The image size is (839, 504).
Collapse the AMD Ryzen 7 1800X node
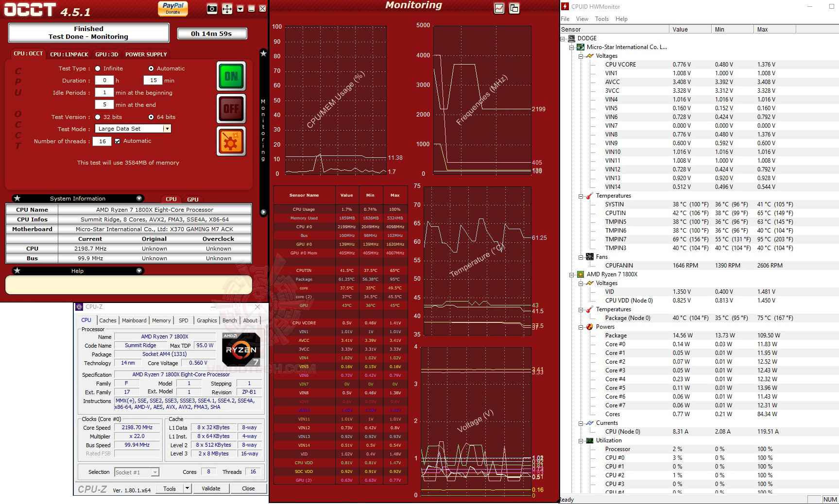pos(572,275)
